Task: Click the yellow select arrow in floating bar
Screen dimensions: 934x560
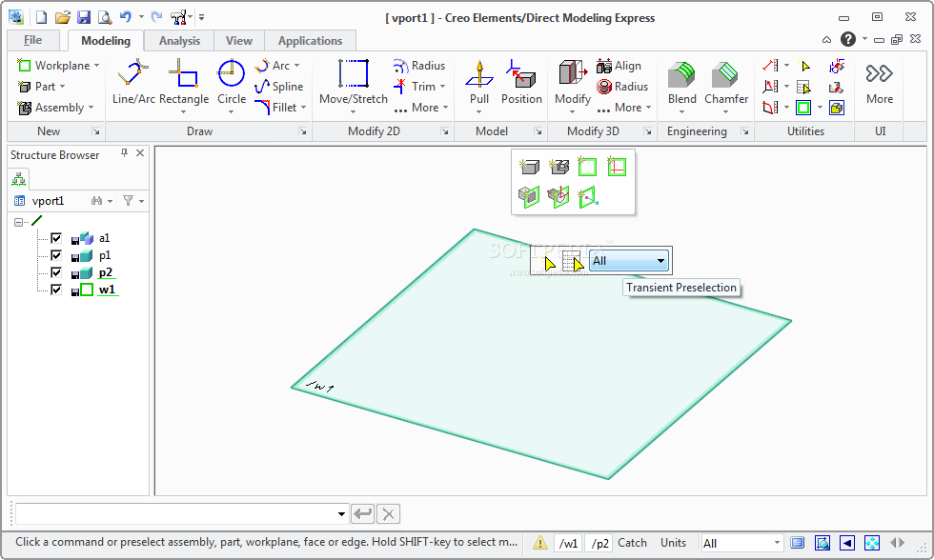Action: pos(547,262)
